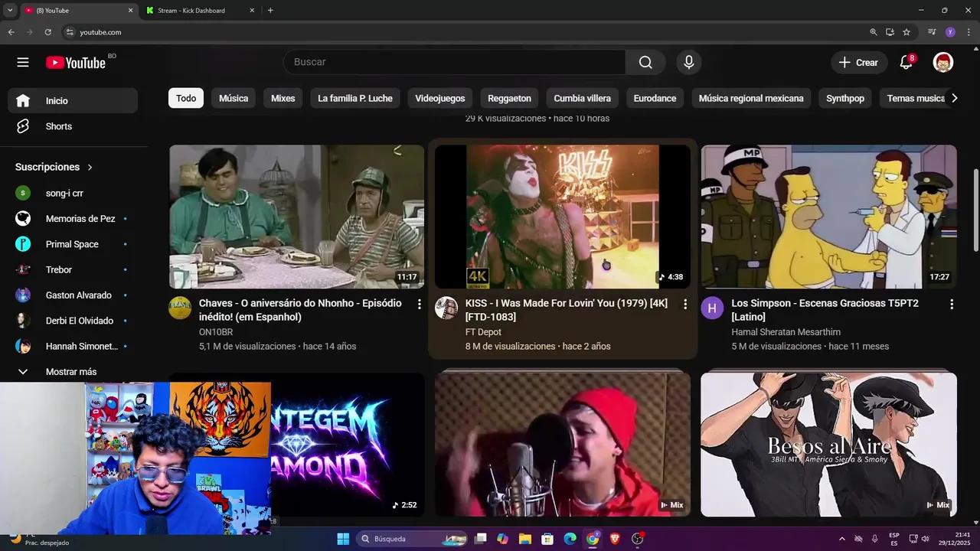Open Derbi El Olvidado subscription
This screenshot has width=980, height=551.
tap(73, 321)
